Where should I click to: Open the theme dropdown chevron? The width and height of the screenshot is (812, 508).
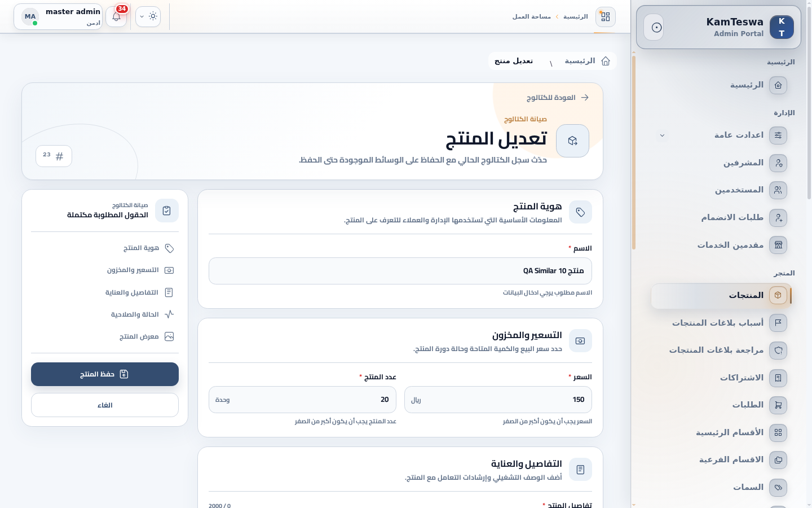(x=142, y=17)
